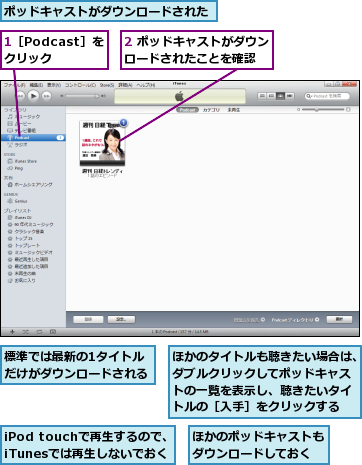Click the small grid size icon left of slider
Image resolution: width=362 pixels, height=465 pixels.
tap(299, 109)
